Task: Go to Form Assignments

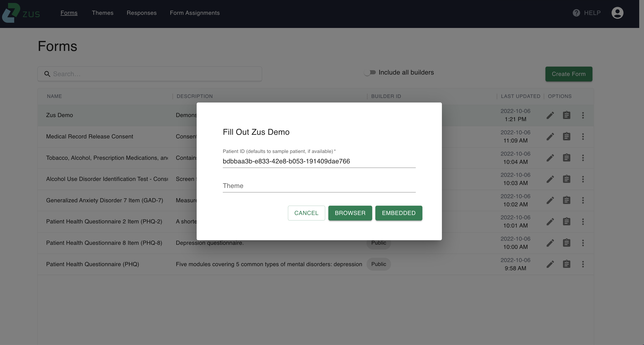Action: coord(195,13)
